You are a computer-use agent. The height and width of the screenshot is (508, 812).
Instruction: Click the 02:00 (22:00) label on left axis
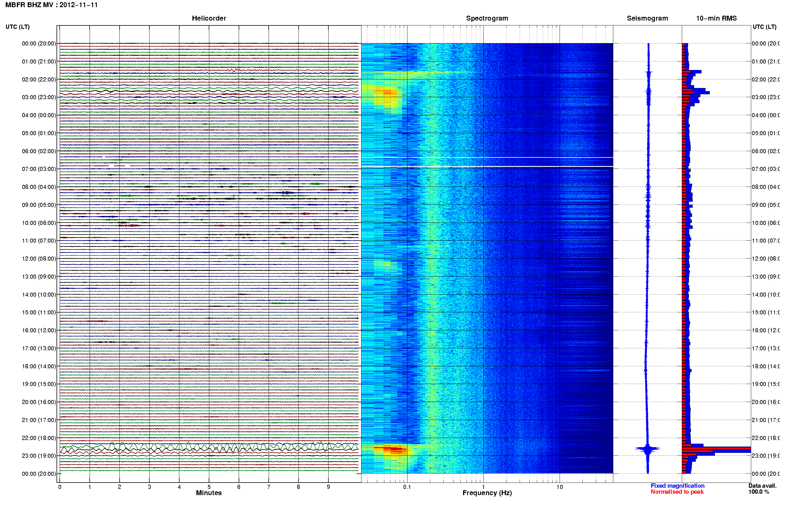pos(39,80)
